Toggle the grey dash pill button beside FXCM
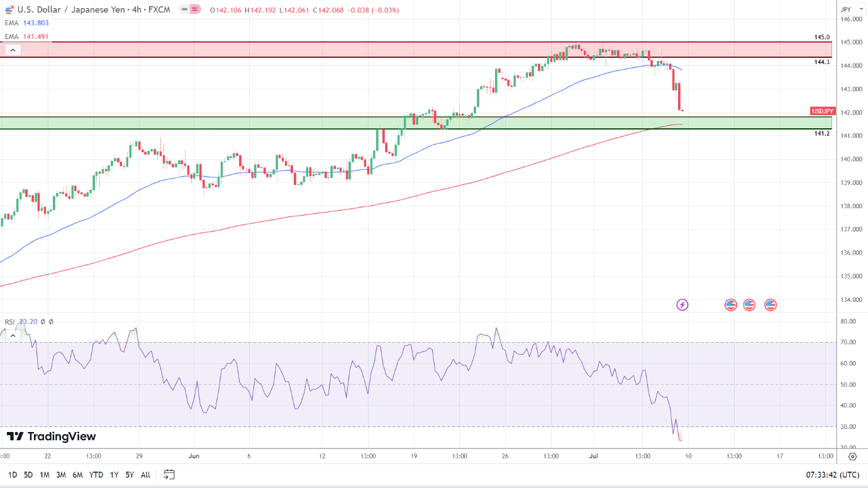 184,9
